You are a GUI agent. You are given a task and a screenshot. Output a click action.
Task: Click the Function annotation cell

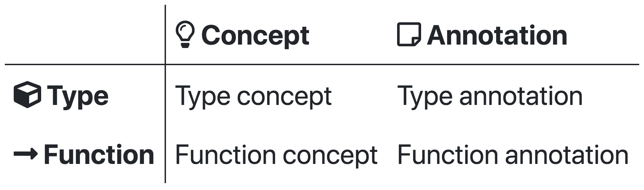(x=513, y=155)
